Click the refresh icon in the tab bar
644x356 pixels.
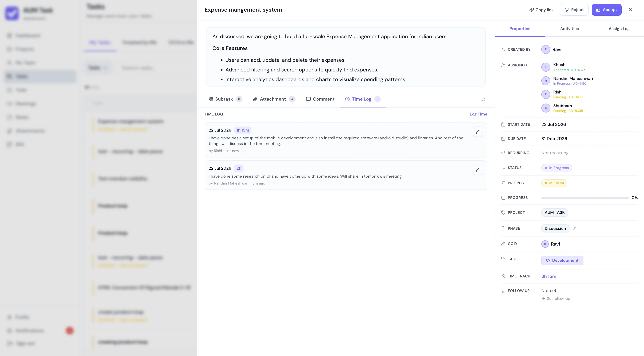483,99
